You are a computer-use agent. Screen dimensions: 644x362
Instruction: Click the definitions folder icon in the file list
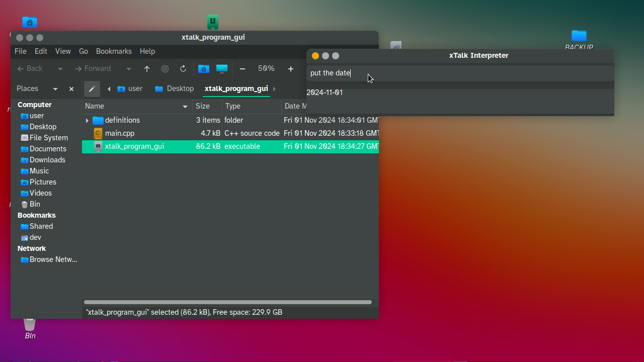98,120
